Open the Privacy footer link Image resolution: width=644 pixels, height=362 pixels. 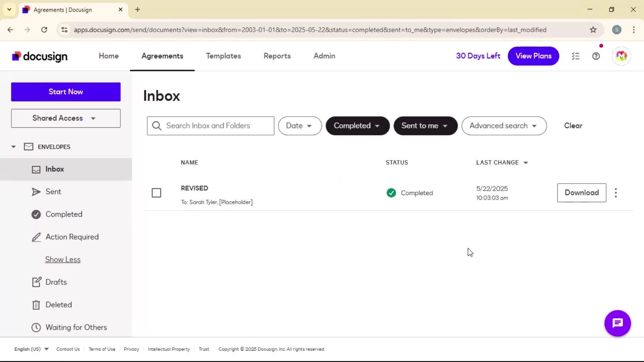click(x=131, y=349)
